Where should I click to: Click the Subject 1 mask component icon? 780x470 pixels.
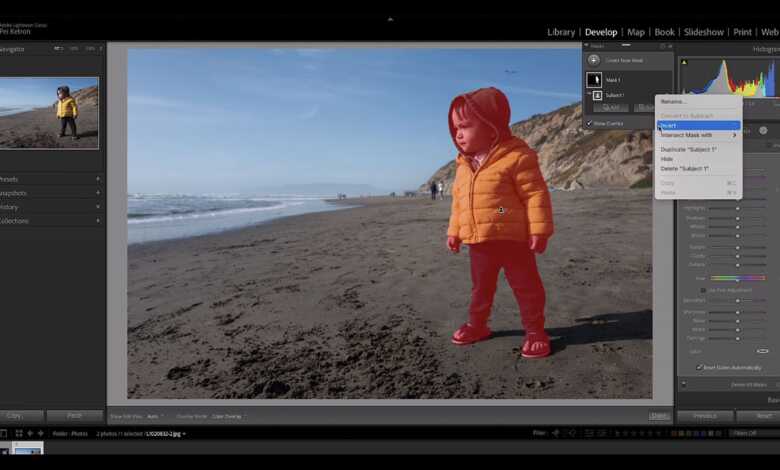coord(597,95)
